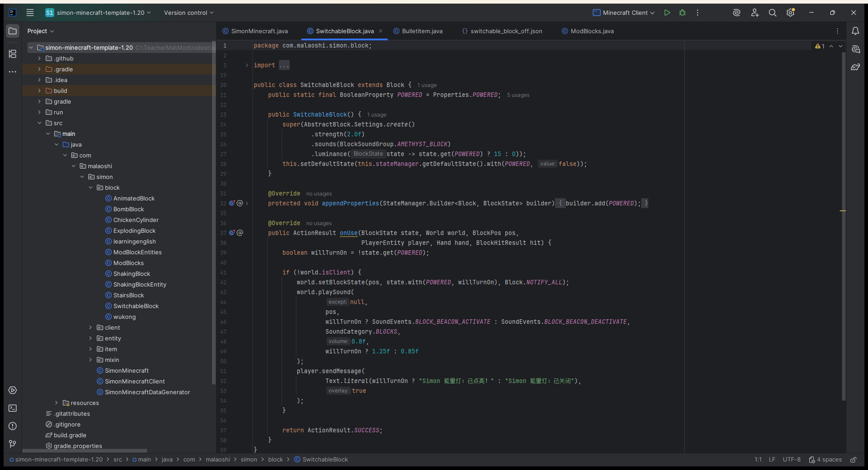The image size is (868, 470).
Task: Click 'no usages' hint above onUse
Action: pos(319,223)
